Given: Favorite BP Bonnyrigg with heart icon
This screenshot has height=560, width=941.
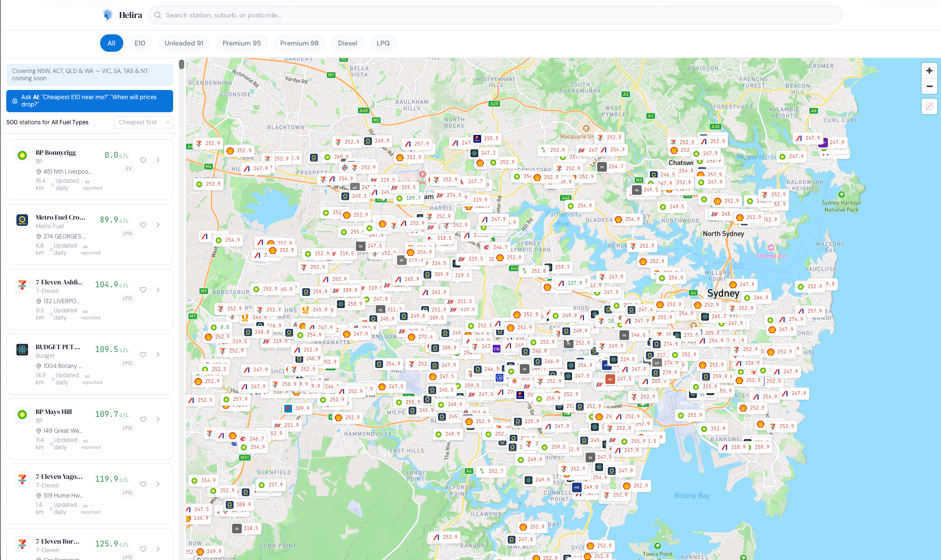Looking at the screenshot, I should (x=143, y=160).
